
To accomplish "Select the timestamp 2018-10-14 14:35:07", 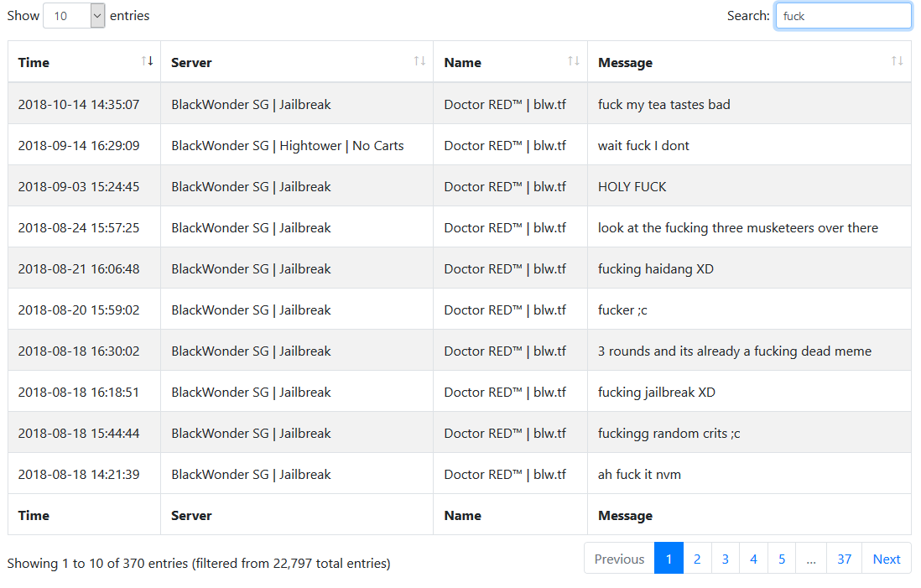I will pyautogui.click(x=79, y=105).
